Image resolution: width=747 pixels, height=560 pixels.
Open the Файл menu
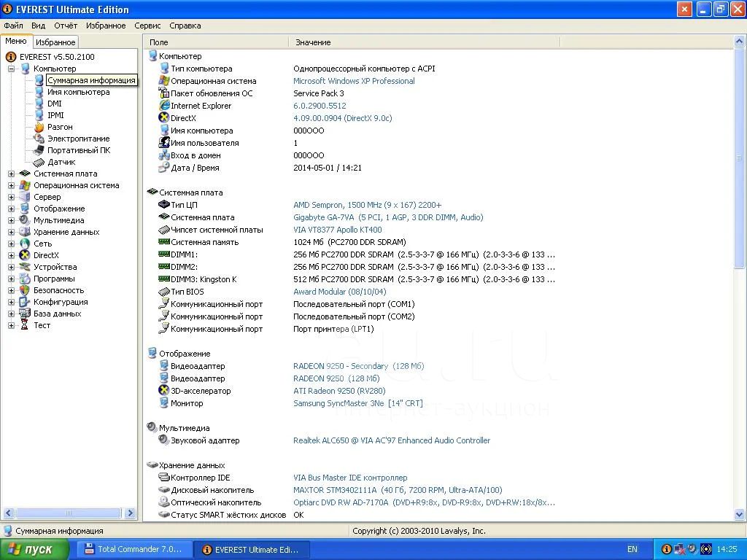13,26
